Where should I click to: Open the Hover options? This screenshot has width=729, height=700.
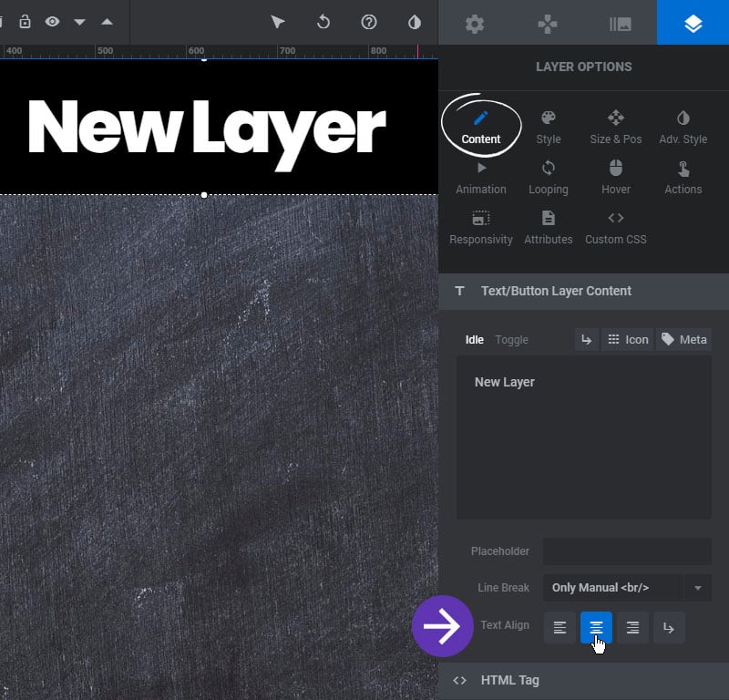coord(616,178)
